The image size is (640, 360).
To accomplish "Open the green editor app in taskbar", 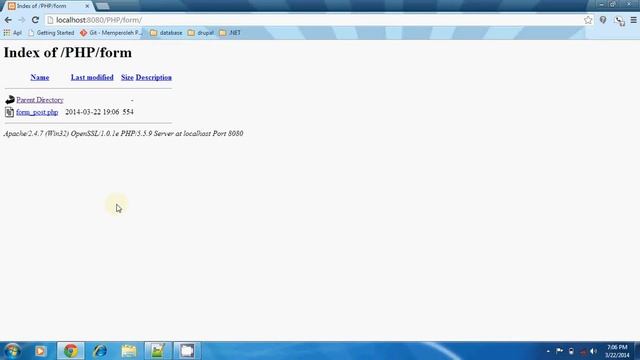I will tap(158, 351).
